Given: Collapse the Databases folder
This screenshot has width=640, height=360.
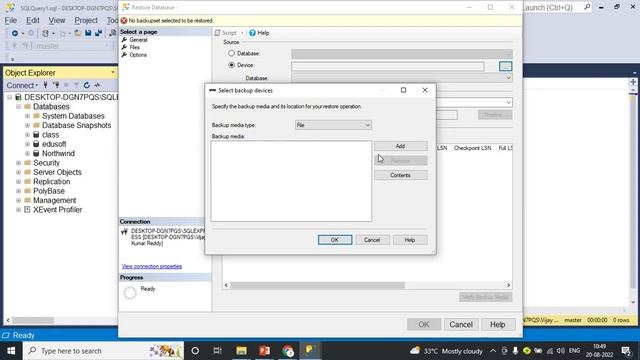Looking at the screenshot, I should tap(18, 107).
